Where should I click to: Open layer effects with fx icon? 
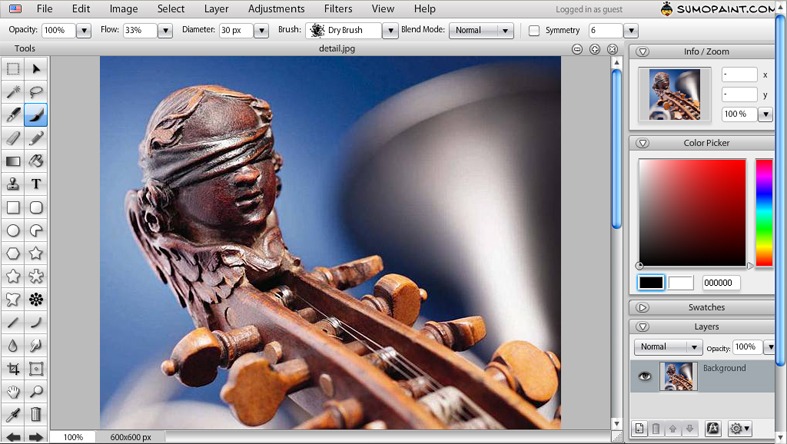pos(713,429)
